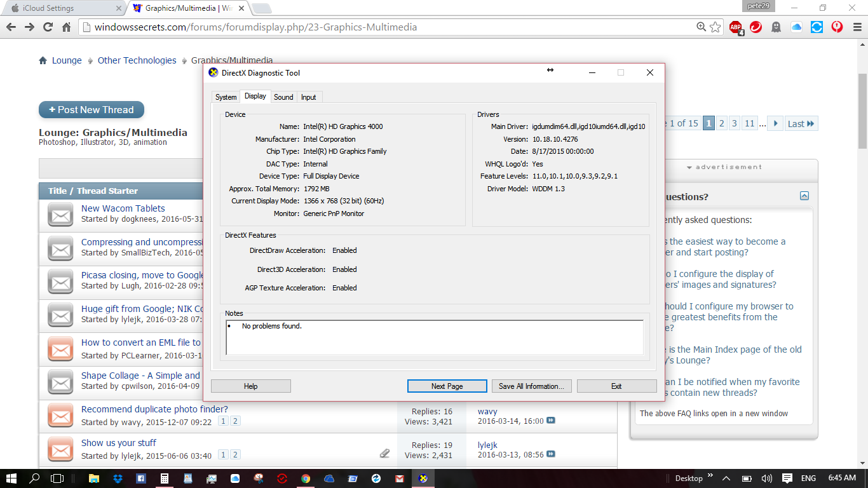Click the ENG language indicator
Image resolution: width=868 pixels, height=488 pixels.
pos(808,478)
